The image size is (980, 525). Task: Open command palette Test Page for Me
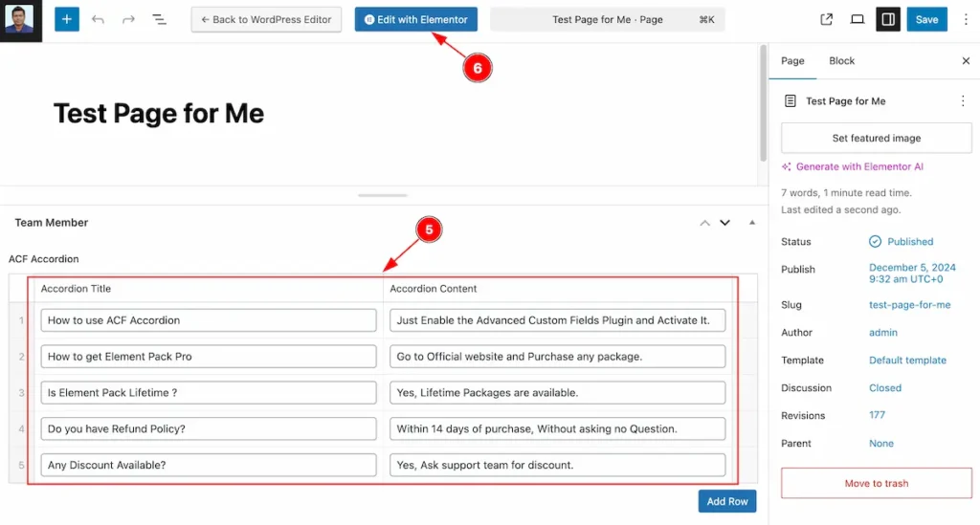(x=607, y=19)
